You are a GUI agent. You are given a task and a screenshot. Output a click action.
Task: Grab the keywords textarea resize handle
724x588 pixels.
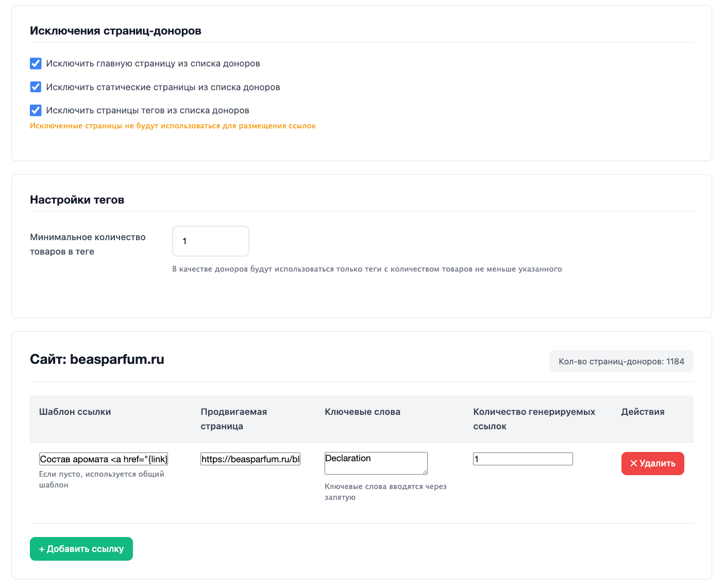pyautogui.click(x=425, y=472)
